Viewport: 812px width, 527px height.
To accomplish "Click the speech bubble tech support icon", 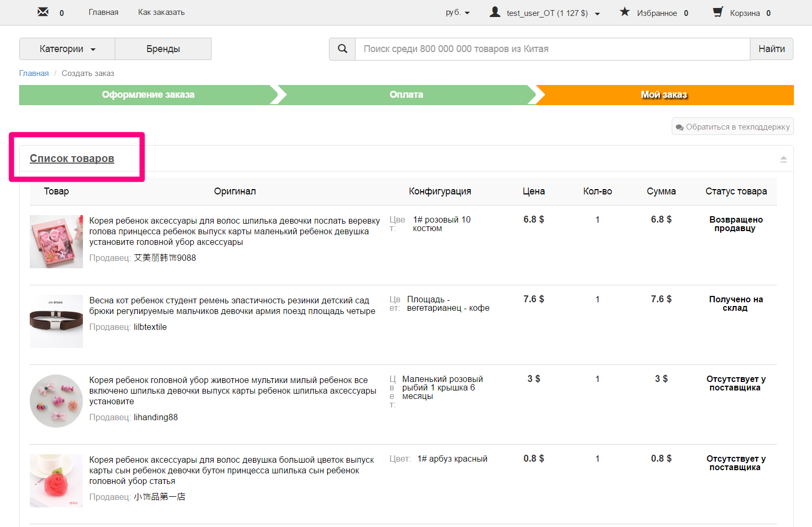I will pos(680,126).
